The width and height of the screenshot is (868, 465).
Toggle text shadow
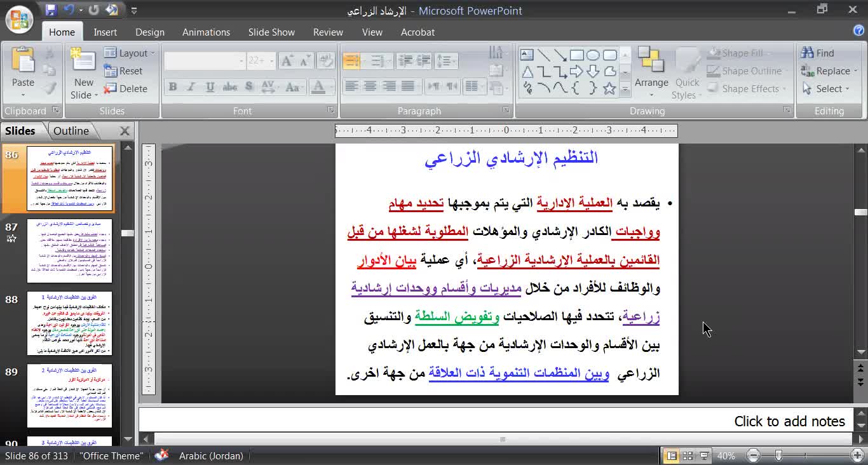tap(248, 87)
